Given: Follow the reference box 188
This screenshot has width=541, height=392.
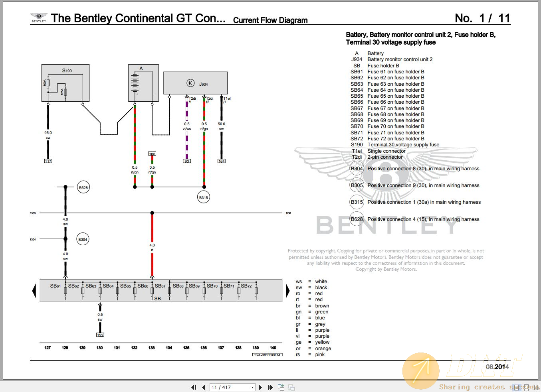Looking at the screenshot, I should (152, 154).
